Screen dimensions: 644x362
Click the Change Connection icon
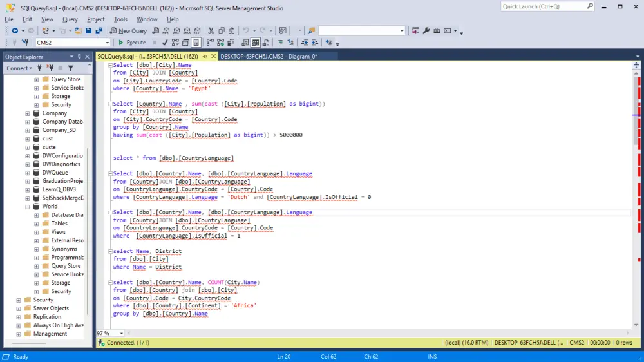pos(25,43)
